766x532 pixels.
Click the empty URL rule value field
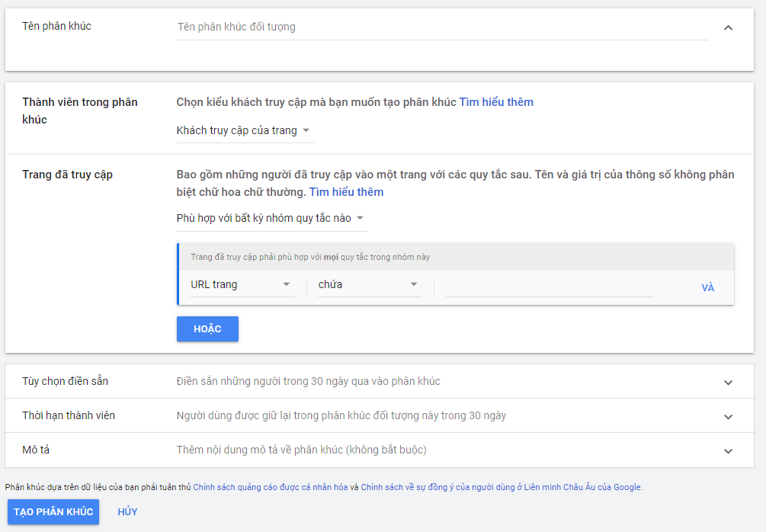pyautogui.click(x=549, y=284)
